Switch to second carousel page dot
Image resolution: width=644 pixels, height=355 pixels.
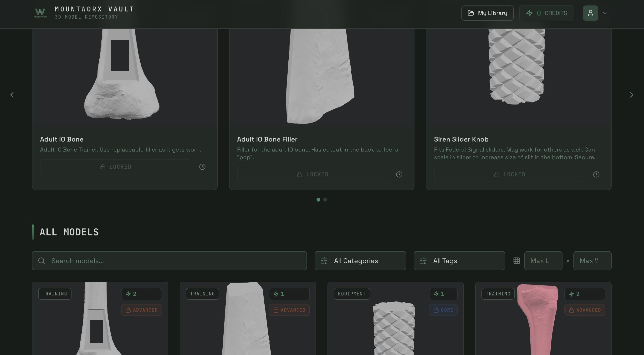pos(325,200)
